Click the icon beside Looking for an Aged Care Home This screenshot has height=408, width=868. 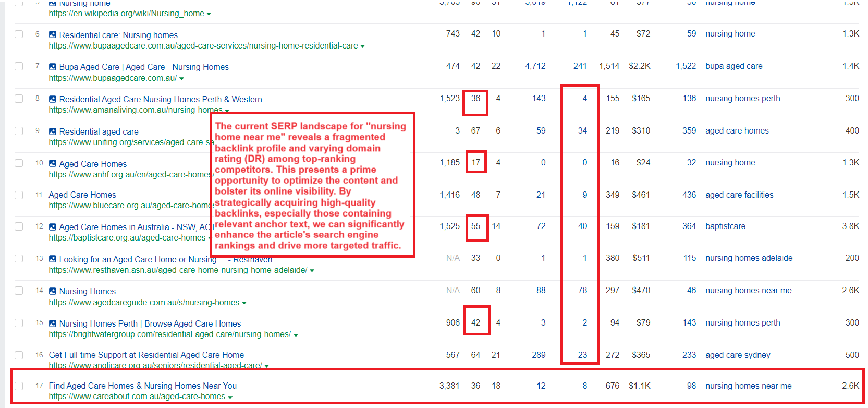click(x=53, y=259)
